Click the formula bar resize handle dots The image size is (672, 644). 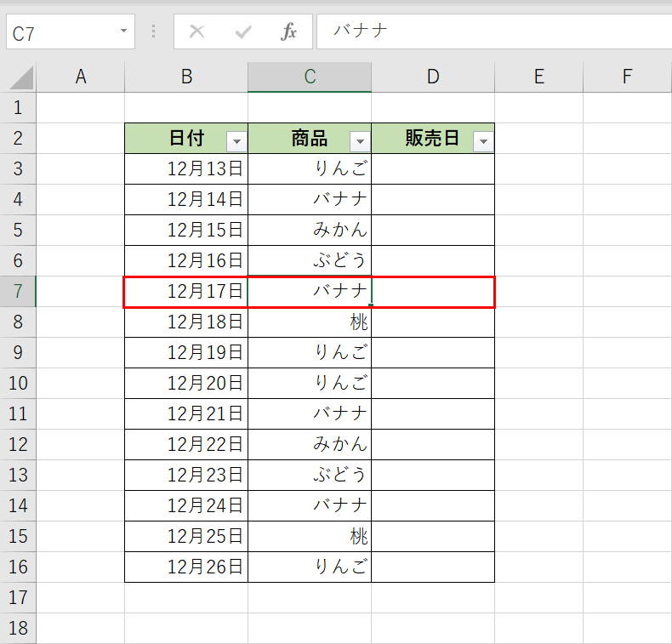click(153, 31)
